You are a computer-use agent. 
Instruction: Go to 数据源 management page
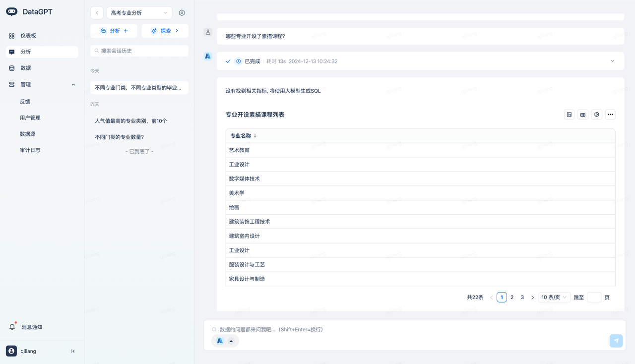tap(27, 134)
